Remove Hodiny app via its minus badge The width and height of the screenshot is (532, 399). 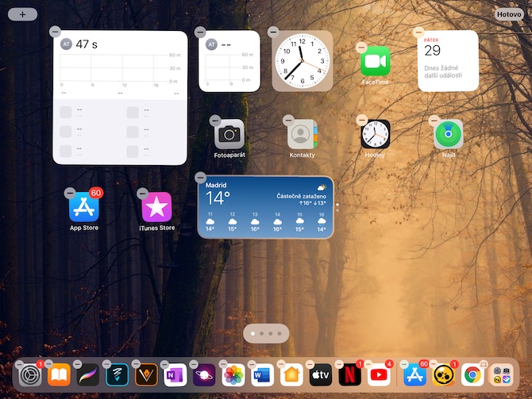coord(361,120)
